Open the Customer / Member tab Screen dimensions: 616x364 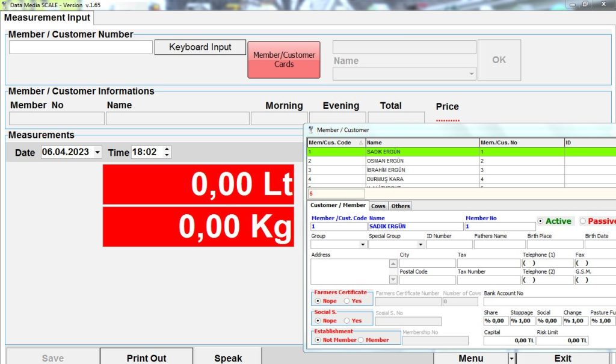[338, 205]
